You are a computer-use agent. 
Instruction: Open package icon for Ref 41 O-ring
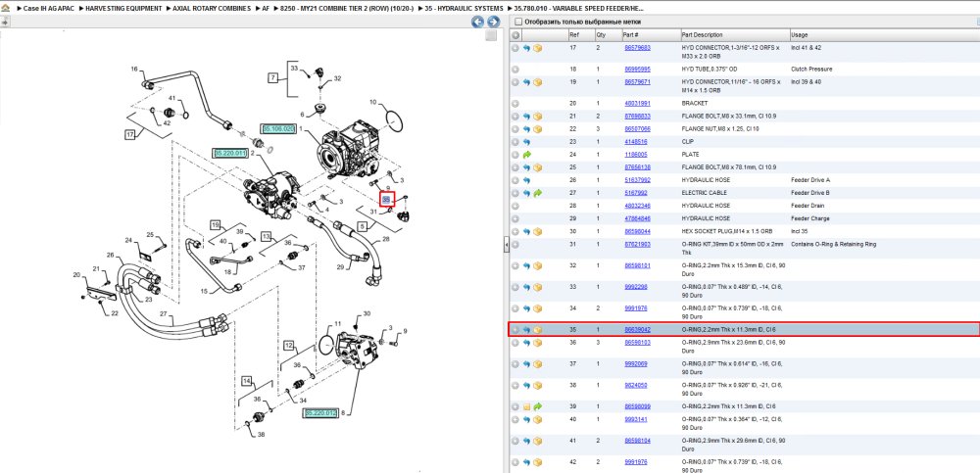[537, 441]
